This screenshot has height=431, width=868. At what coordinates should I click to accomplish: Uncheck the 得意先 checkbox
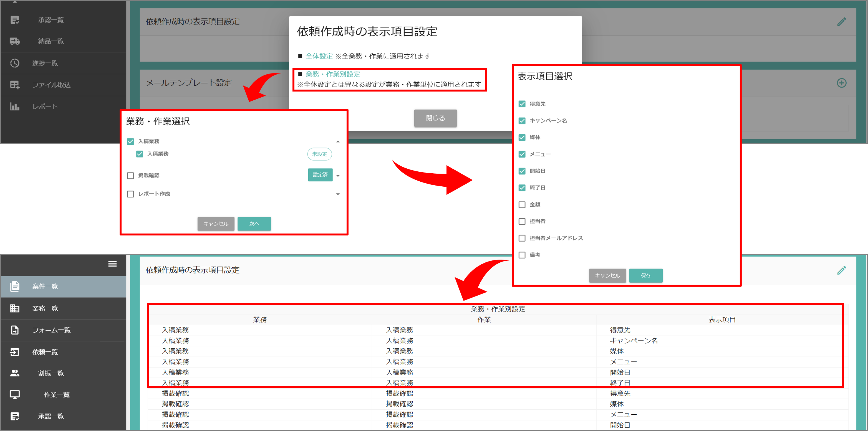point(522,104)
